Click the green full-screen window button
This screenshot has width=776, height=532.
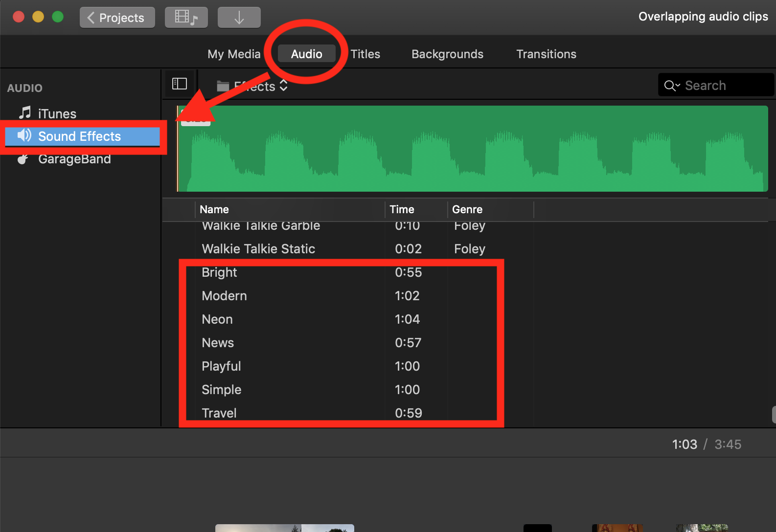(x=58, y=17)
